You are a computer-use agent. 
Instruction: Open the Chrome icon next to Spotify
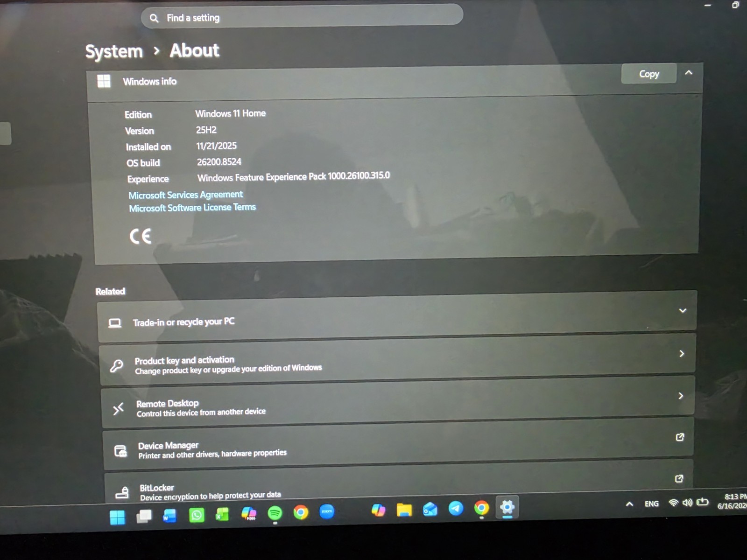coord(301,512)
